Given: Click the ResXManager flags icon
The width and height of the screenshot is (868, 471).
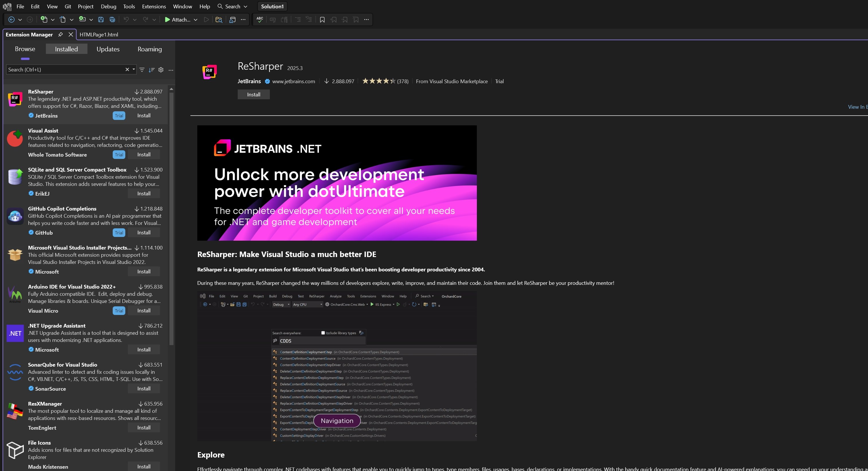Looking at the screenshot, I should point(15,411).
